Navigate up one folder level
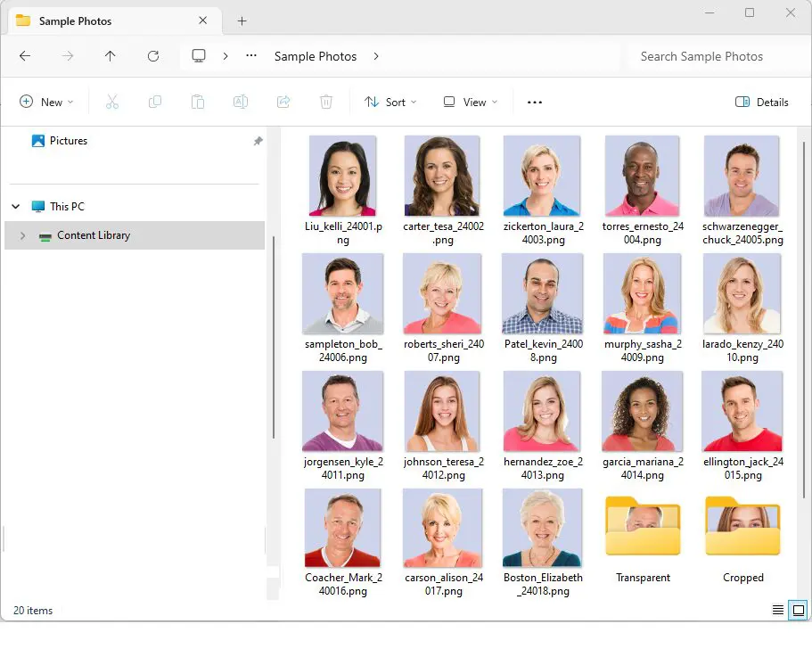This screenshot has height=649, width=812. (110, 55)
